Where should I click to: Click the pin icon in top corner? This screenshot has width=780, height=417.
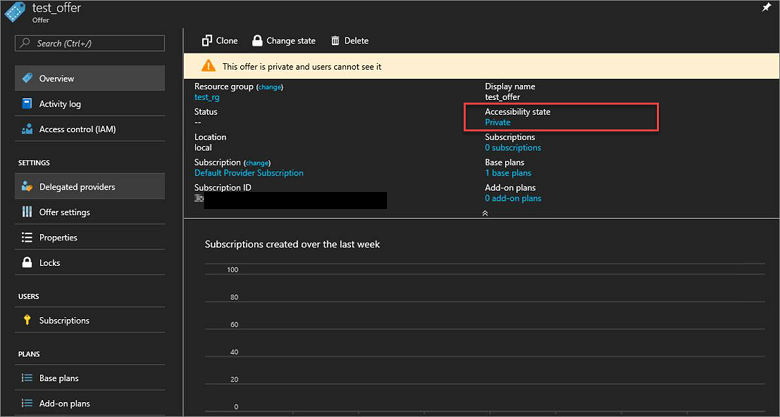tap(766, 7)
